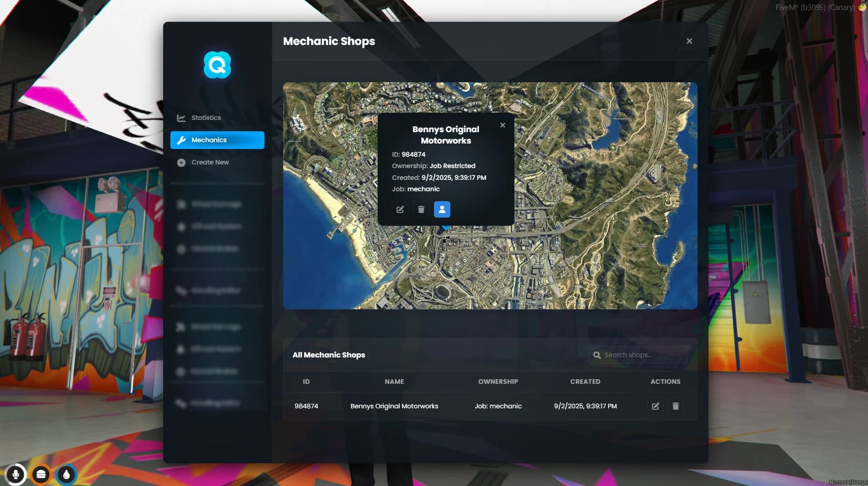Dismiss the Bennys Original Motorworks popup
This screenshot has width=868, height=486.
coord(502,125)
